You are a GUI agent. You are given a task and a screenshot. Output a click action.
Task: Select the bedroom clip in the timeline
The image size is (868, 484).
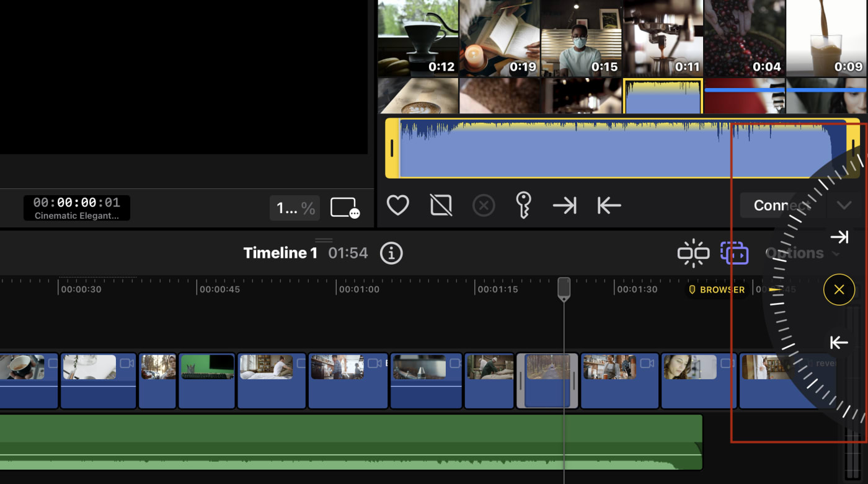coord(272,381)
